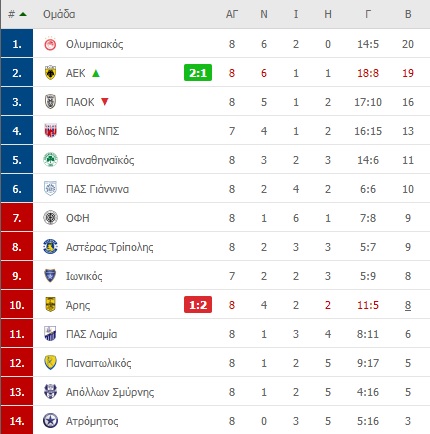The width and height of the screenshot is (430, 434).
Task: Open the green 2:1 live score badge
Action: pyautogui.click(x=198, y=73)
